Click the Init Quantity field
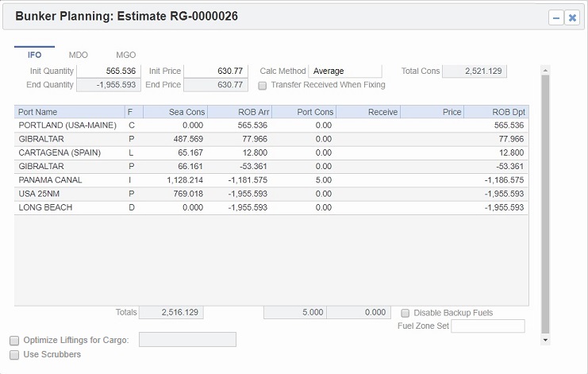 [x=108, y=71]
